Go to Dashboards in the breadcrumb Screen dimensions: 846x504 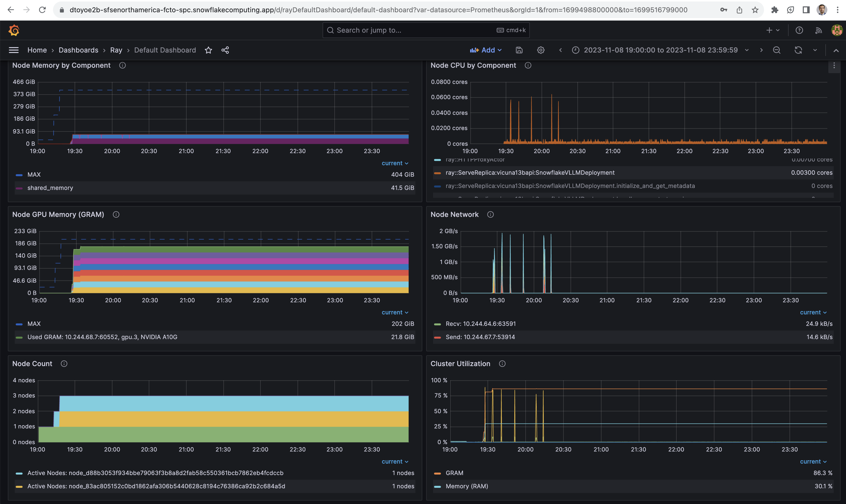tap(78, 50)
